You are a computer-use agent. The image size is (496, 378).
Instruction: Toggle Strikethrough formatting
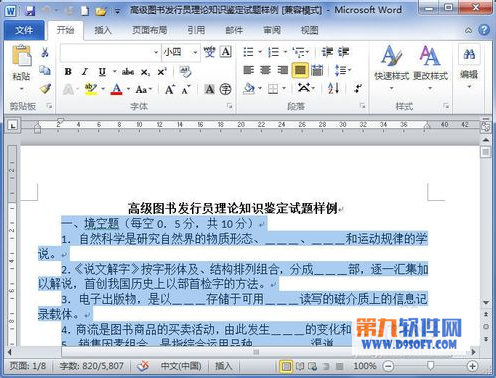[128, 72]
